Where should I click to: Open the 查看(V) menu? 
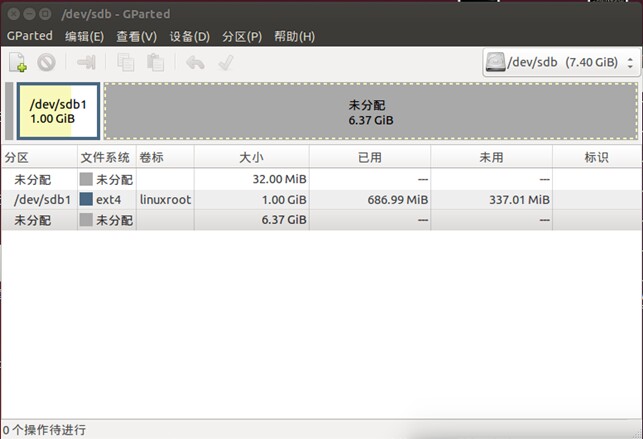click(x=136, y=36)
